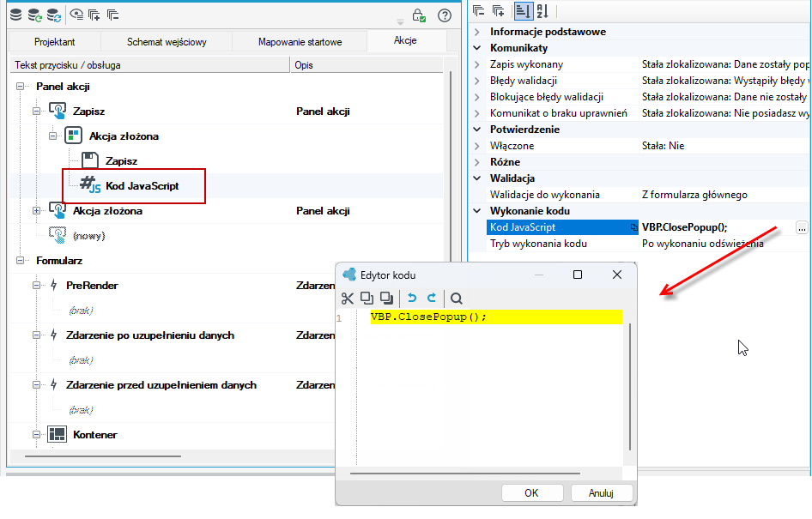Click the database icon in the top-left toolbar
Image resolution: width=812 pixels, height=519 pixels.
[x=16, y=15]
